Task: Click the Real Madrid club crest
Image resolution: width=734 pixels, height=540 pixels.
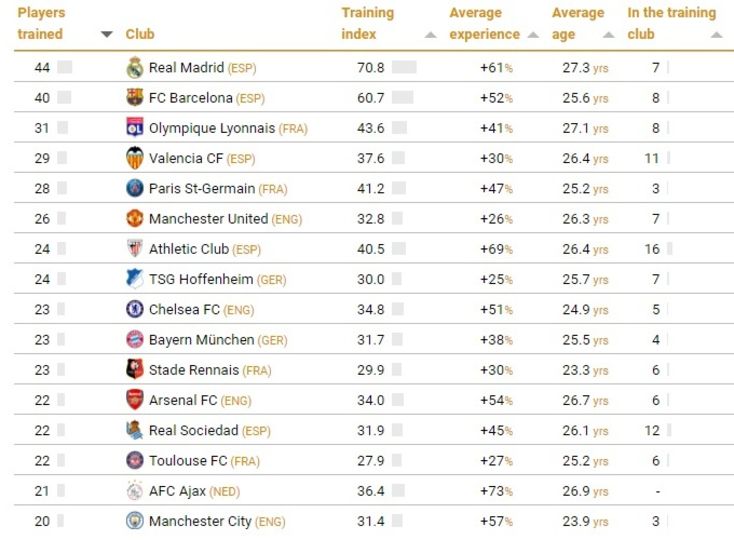Action: pyautogui.click(x=135, y=68)
